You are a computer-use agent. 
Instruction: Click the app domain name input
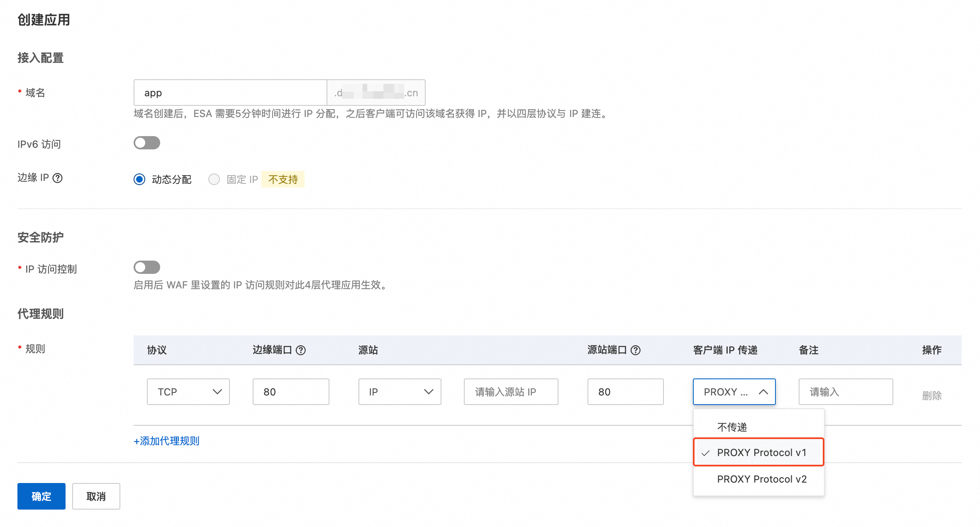(230, 93)
